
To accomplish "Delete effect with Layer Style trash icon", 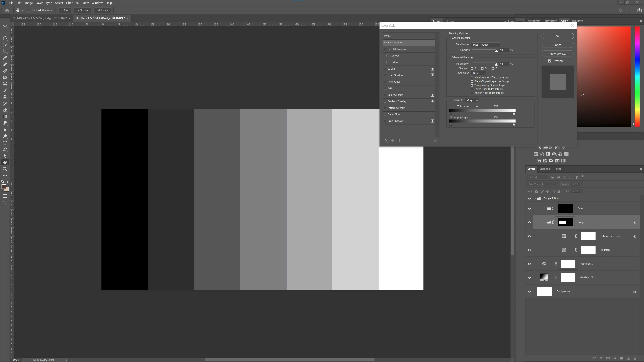I will pos(436,141).
